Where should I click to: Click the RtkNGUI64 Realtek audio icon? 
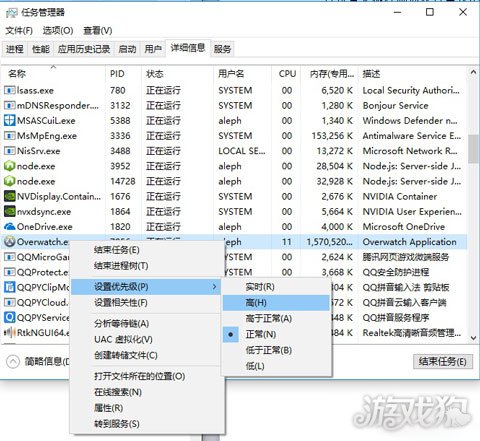[x=9, y=333]
